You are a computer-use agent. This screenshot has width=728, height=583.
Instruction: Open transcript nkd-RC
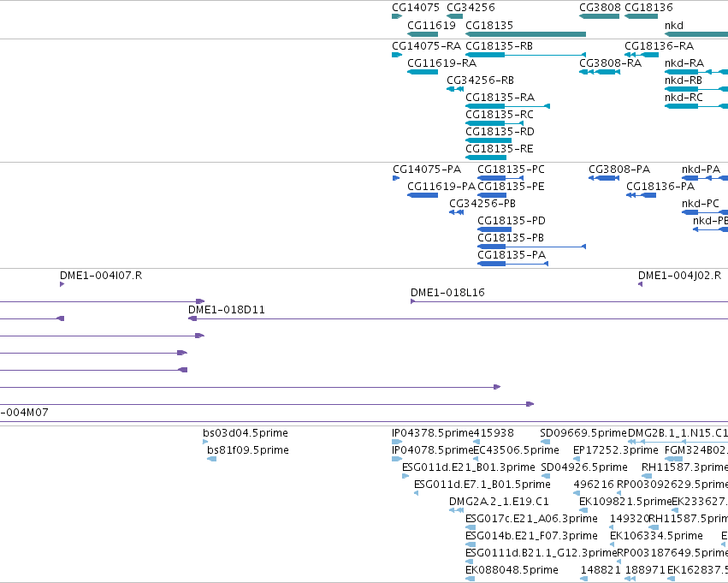click(x=684, y=98)
